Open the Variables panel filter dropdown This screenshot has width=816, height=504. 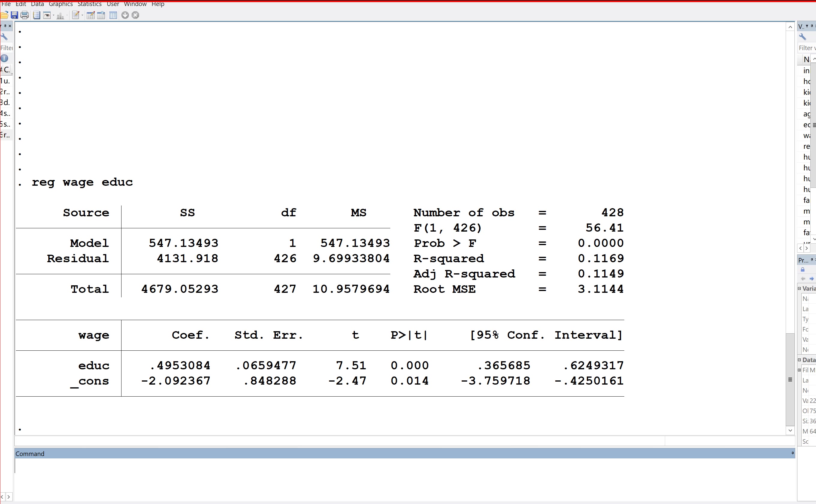[806, 26]
